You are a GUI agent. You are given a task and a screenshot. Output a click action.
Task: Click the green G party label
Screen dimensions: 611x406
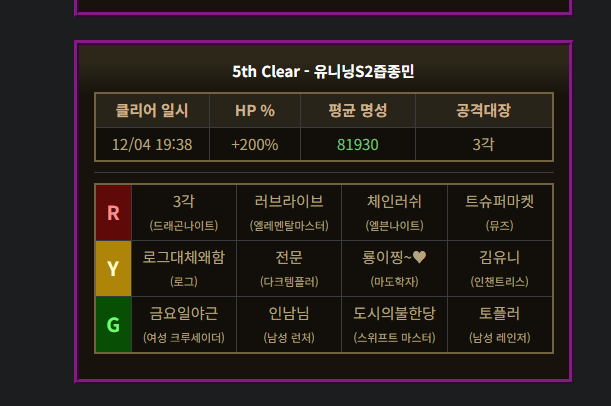coord(113,324)
